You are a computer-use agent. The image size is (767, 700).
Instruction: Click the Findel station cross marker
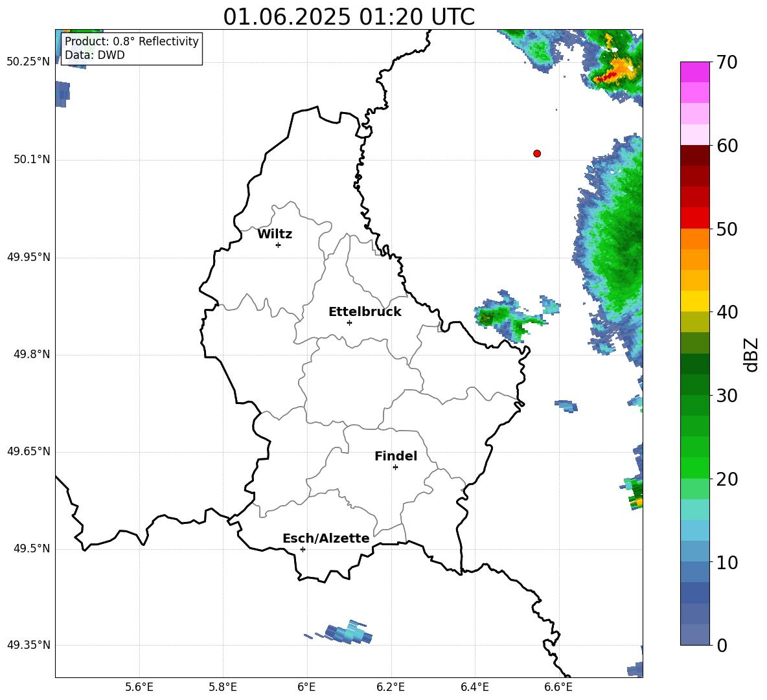pos(395,468)
